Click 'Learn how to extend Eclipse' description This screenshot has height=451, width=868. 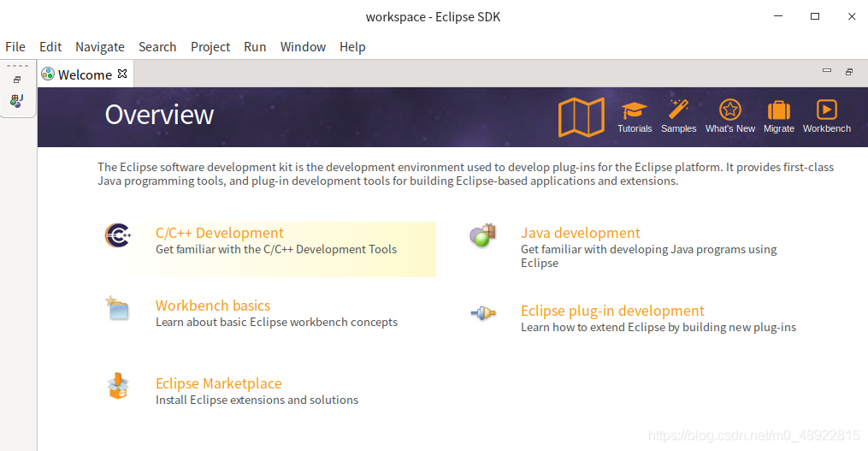[658, 328]
